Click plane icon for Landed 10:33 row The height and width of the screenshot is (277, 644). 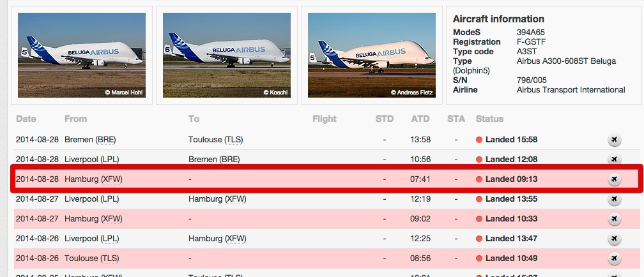click(614, 219)
